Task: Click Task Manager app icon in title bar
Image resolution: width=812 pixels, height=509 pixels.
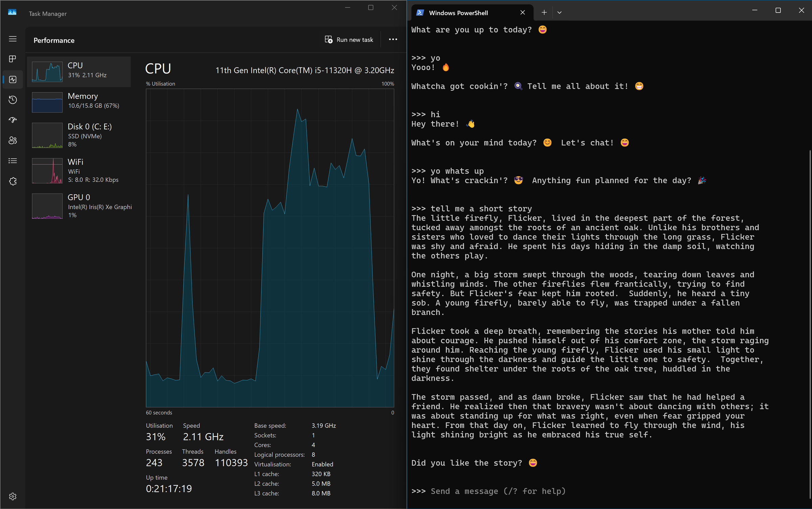Action: (12, 13)
